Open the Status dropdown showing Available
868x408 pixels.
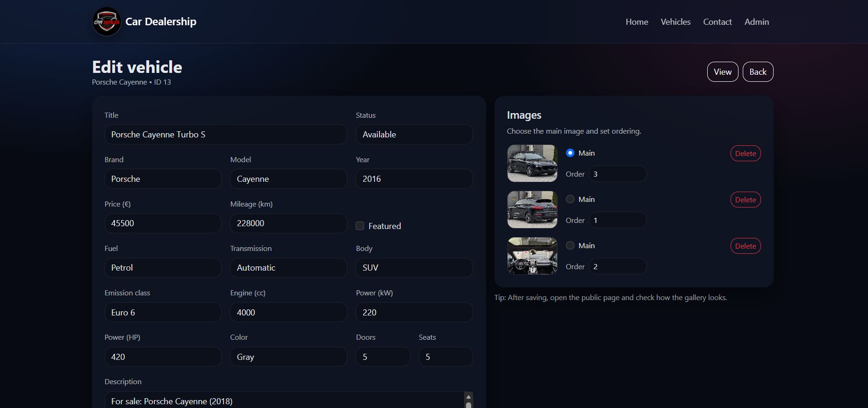pyautogui.click(x=414, y=134)
